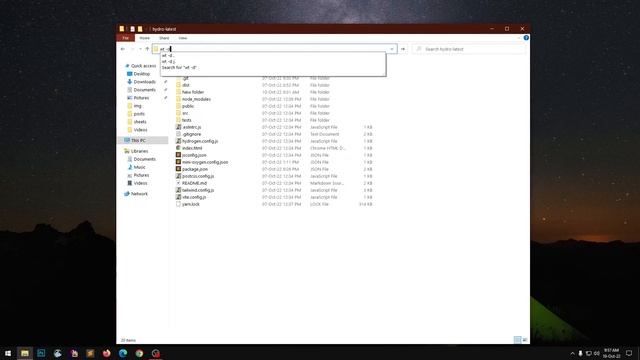Open Pictures under Quick access
Image resolution: width=640 pixels, height=360 pixels.
click(x=141, y=98)
